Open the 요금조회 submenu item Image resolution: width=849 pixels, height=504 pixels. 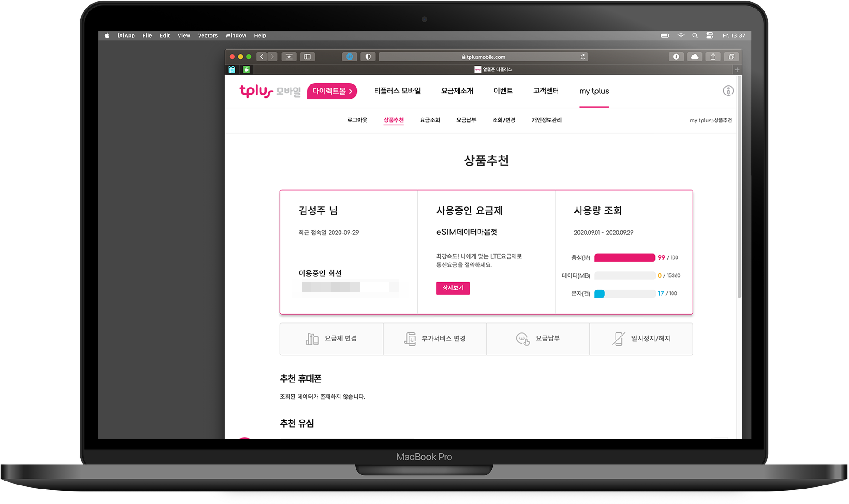tap(429, 120)
